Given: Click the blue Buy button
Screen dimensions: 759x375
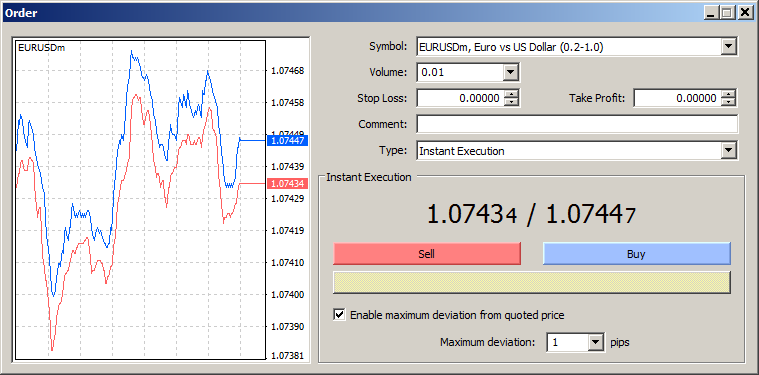Looking at the screenshot, I should 636,254.
